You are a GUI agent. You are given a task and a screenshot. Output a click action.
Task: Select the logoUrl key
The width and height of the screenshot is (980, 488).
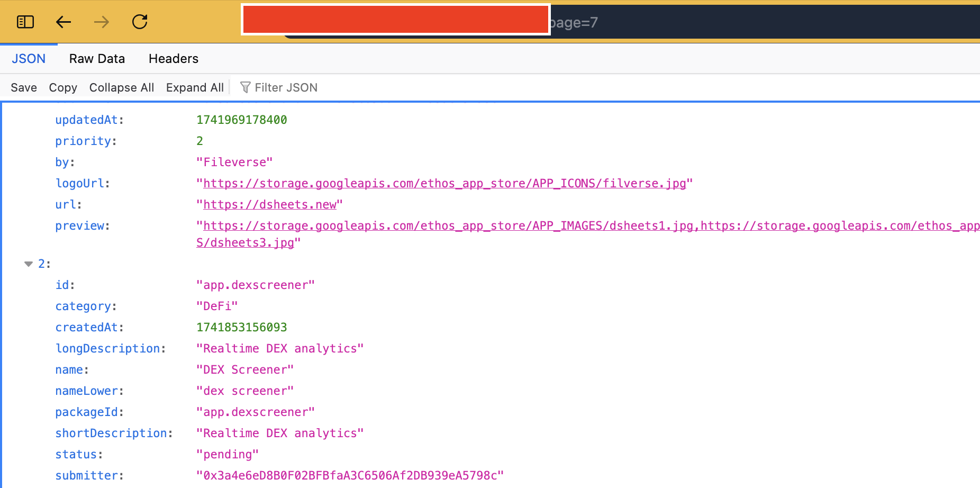point(79,183)
